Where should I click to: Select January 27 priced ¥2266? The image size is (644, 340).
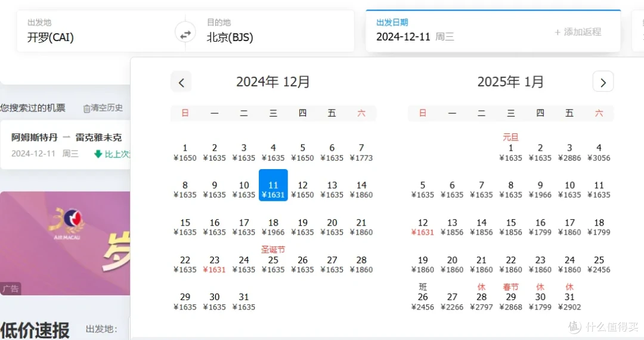pyautogui.click(x=452, y=301)
